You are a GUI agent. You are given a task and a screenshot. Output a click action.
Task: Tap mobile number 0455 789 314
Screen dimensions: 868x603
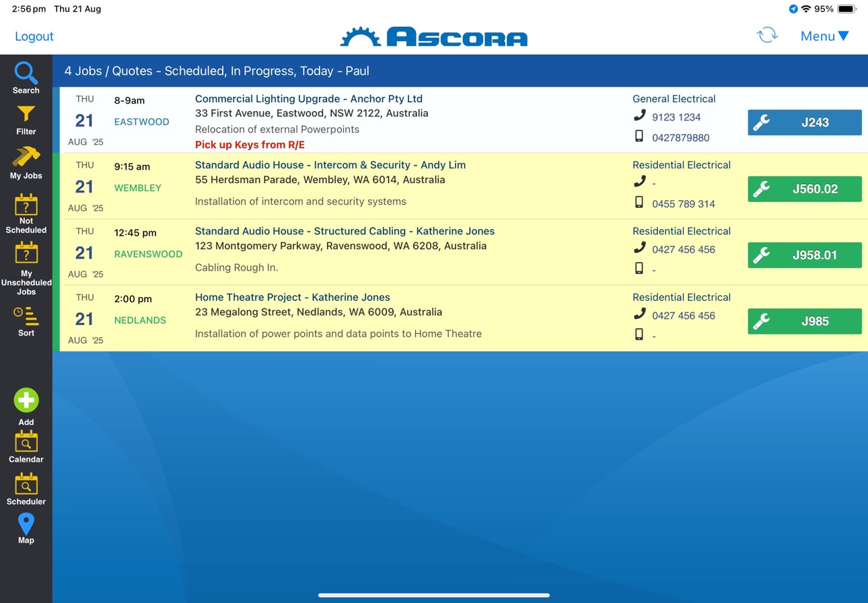pos(683,204)
